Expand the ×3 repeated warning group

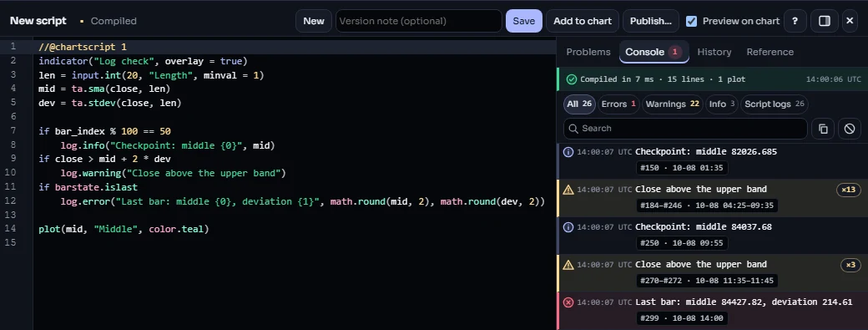(x=850, y=265)
